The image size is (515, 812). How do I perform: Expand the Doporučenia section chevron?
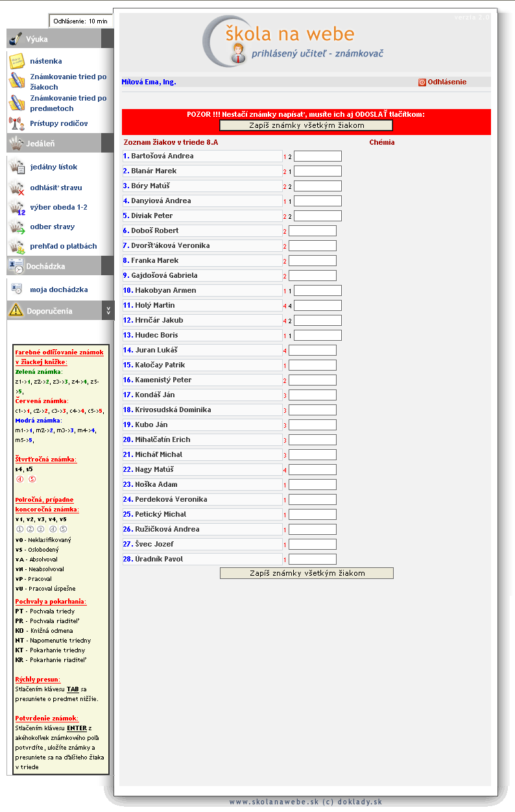[x=108, y=312]
